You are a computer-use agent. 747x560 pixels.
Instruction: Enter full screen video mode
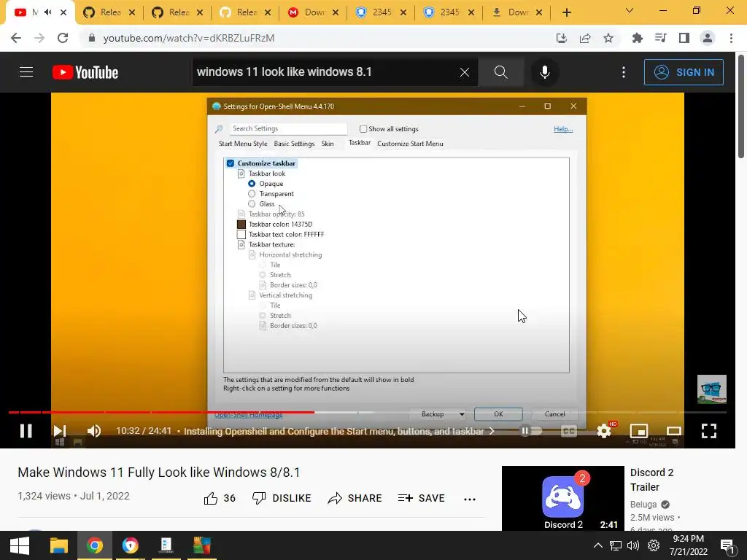coord(709,431)
